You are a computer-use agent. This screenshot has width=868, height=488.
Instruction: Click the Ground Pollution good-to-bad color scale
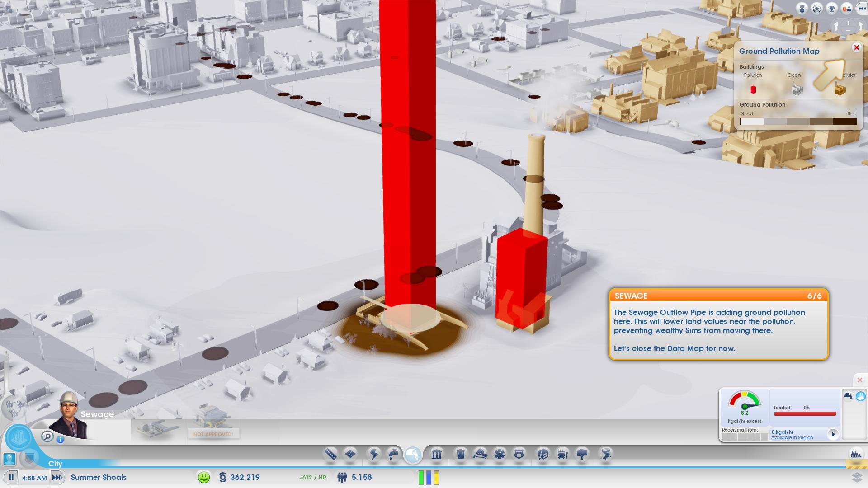(x=798, y=122)
